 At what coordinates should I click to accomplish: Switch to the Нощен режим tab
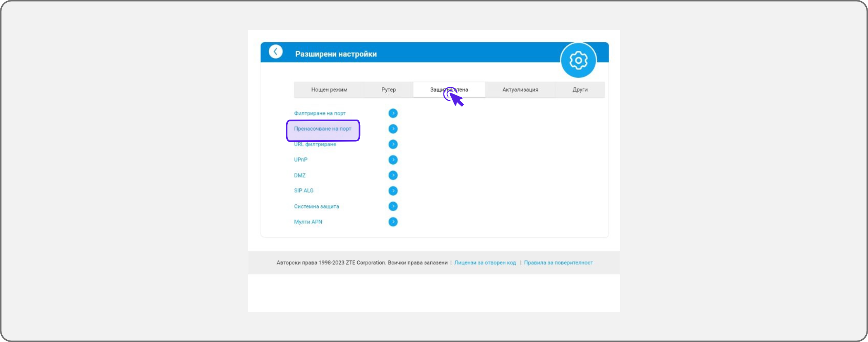point(329,90)
